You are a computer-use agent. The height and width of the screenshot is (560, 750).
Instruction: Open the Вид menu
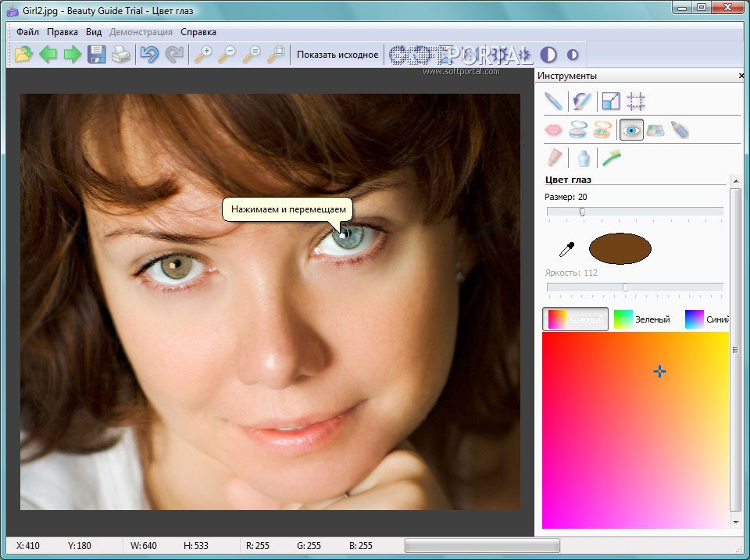click(94, 32)
